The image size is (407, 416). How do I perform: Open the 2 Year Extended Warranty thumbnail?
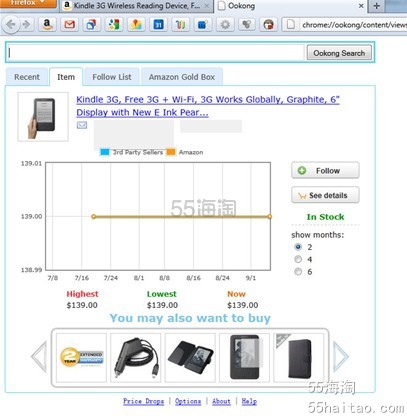81,357
